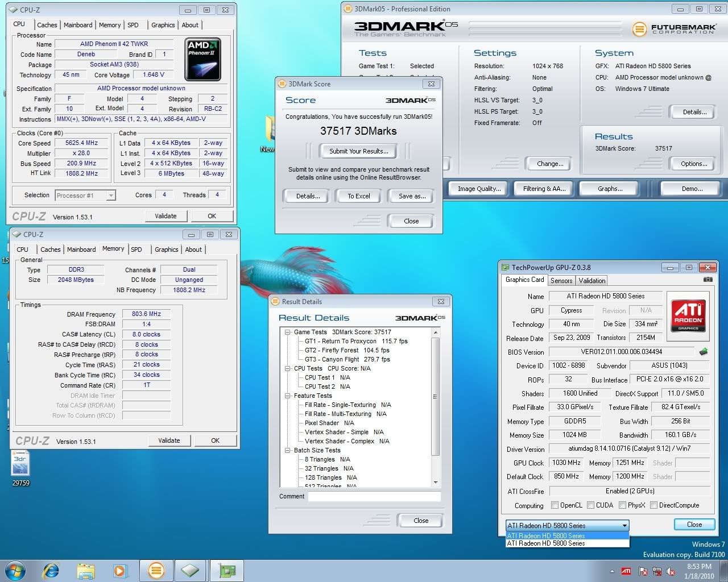This screenshot has width=728, height=582.
Task: Open Filtering & AA... settings
Action: pyautogui.click(x=544, y=189)
